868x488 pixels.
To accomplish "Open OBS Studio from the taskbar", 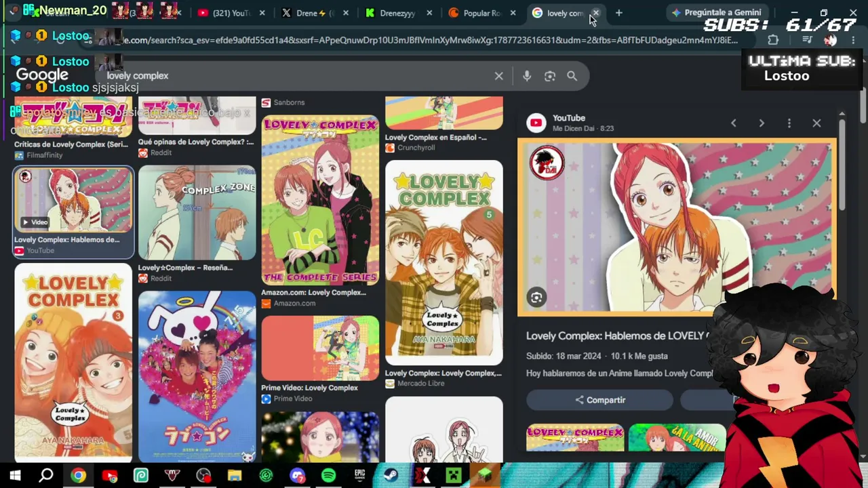I will 203,476.
